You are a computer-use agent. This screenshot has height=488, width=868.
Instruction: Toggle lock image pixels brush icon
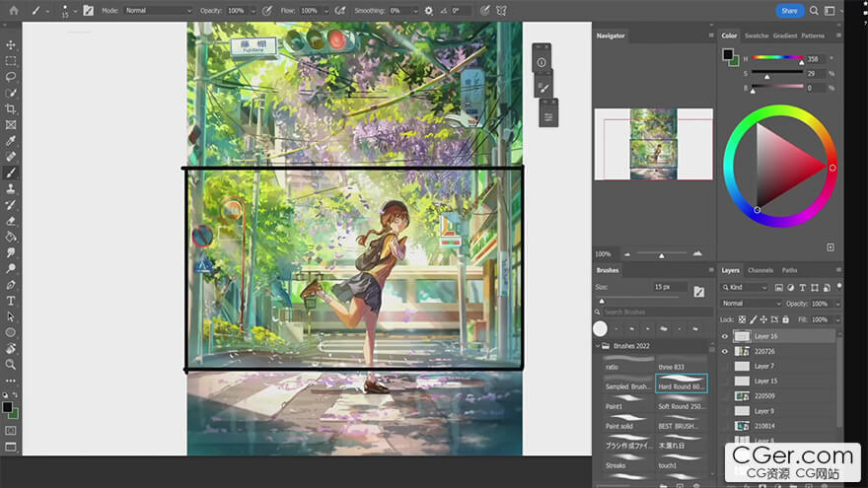pyautogui.click(x=753, y=319)
